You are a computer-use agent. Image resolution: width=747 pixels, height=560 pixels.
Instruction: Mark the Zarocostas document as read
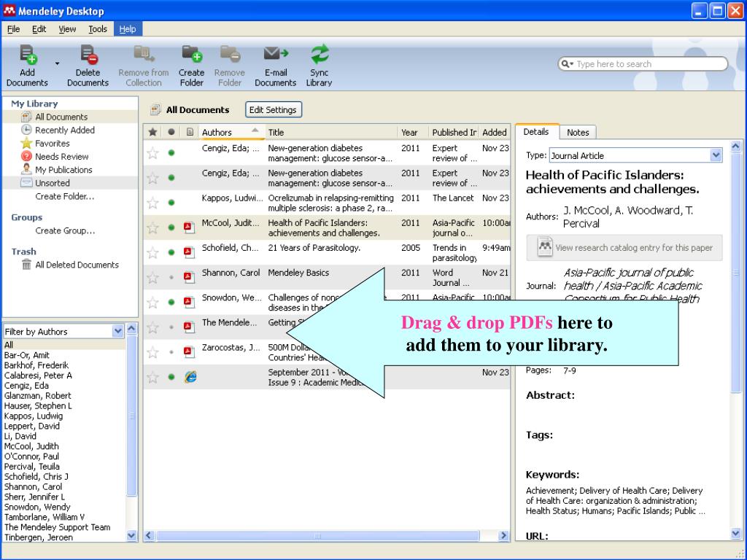pyautogui.click(x=171, y=352)
